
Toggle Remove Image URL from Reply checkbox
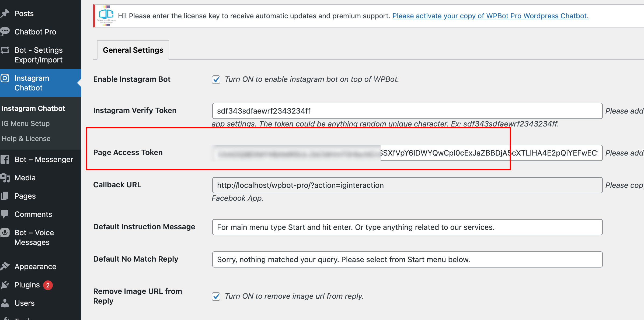tap(216, 297)
